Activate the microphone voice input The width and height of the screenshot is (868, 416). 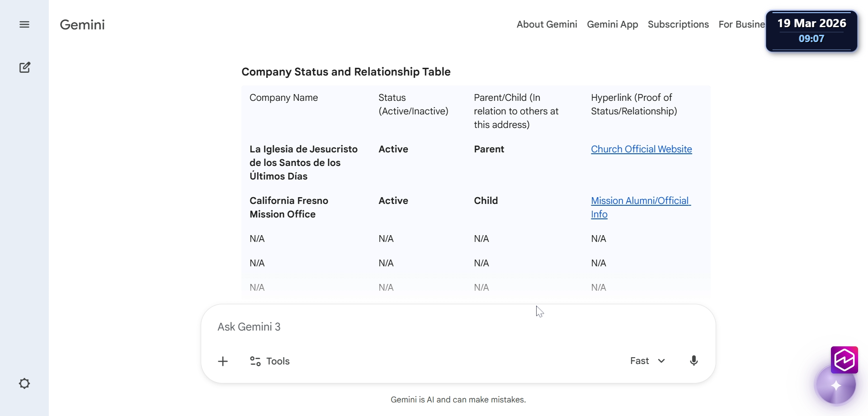(693, 361)
